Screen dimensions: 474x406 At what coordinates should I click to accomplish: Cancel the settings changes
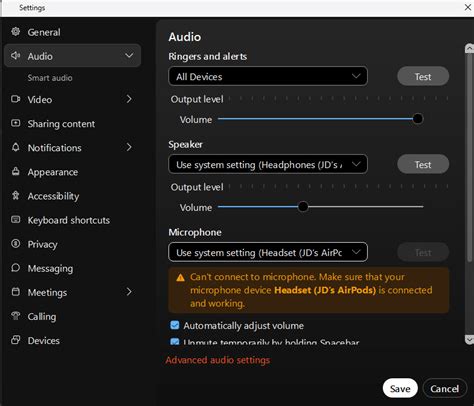(444, 388)
